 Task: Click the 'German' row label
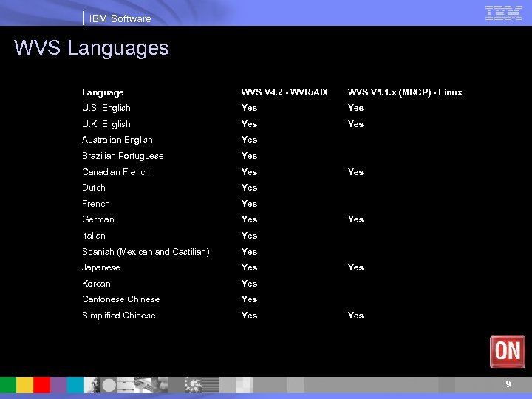coord(98,219)
